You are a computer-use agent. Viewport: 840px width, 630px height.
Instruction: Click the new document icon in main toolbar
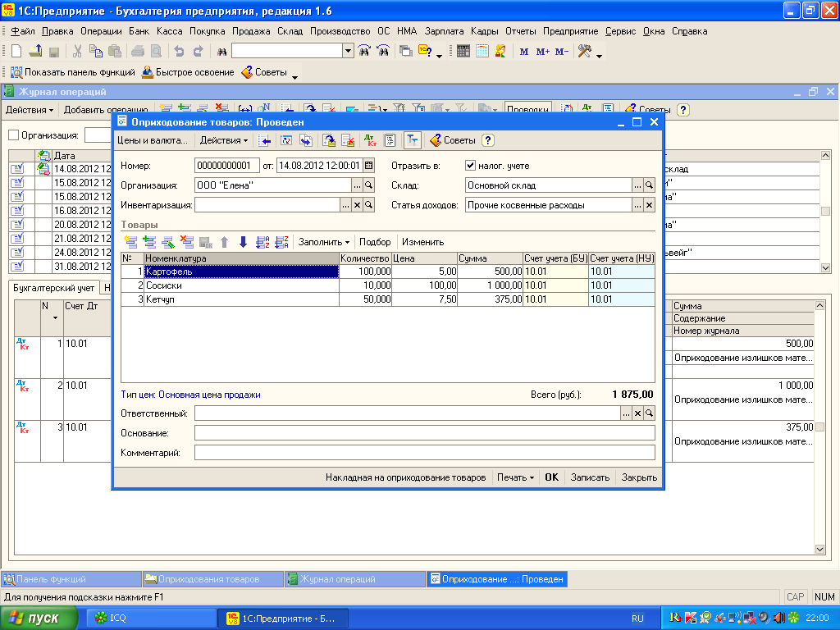16,52
